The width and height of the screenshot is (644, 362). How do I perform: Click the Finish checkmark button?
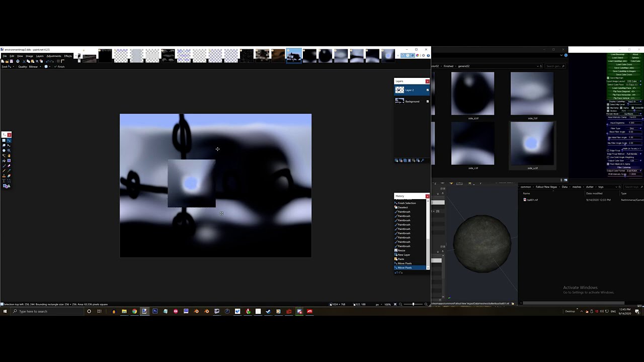point(59,67)
